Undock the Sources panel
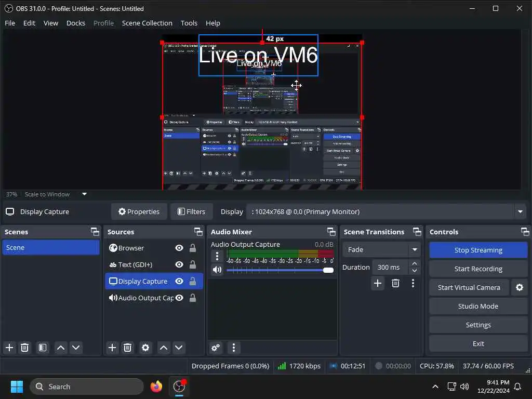The height and width of the screenshot is (399, 532). (198, 232)
